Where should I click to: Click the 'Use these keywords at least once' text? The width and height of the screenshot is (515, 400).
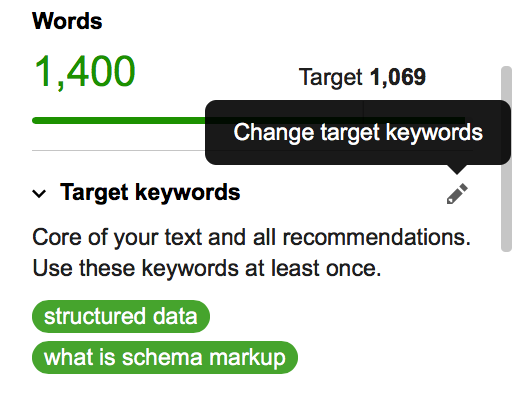click(207, 268)
